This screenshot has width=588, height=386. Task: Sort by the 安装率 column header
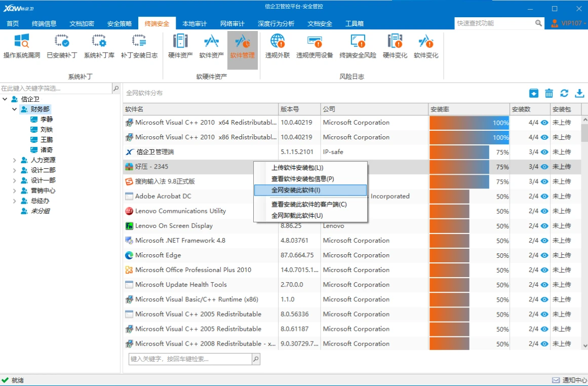point(469,109)
